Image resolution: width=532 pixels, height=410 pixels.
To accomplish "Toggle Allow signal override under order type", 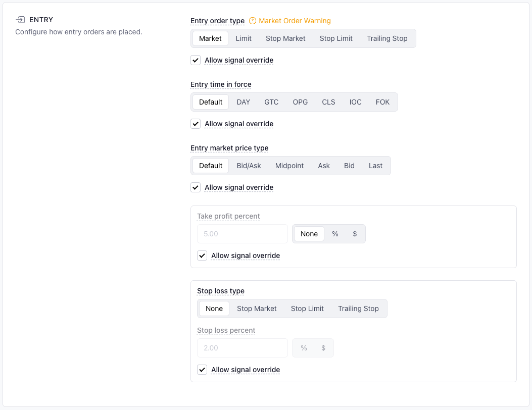I will coord(196,61).
